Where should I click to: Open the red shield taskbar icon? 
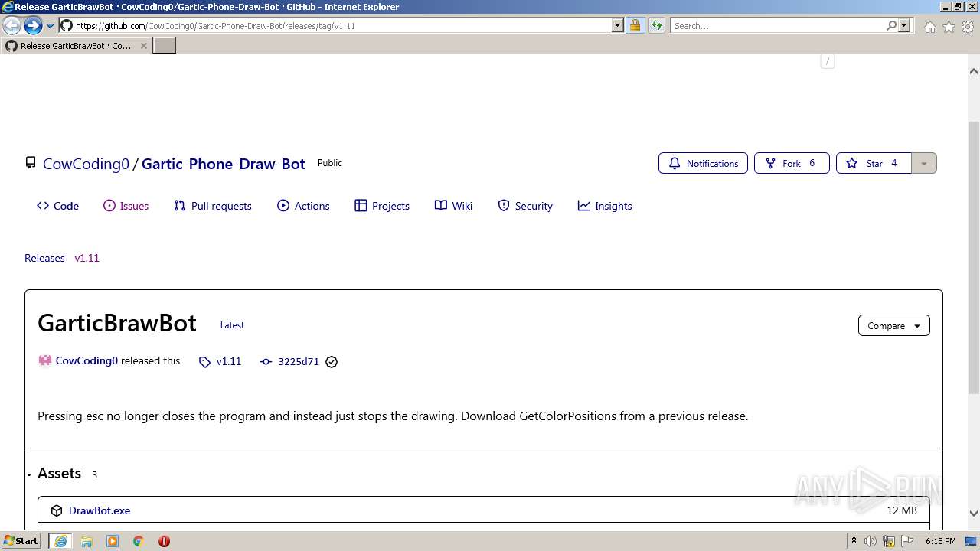click(164, 541)
